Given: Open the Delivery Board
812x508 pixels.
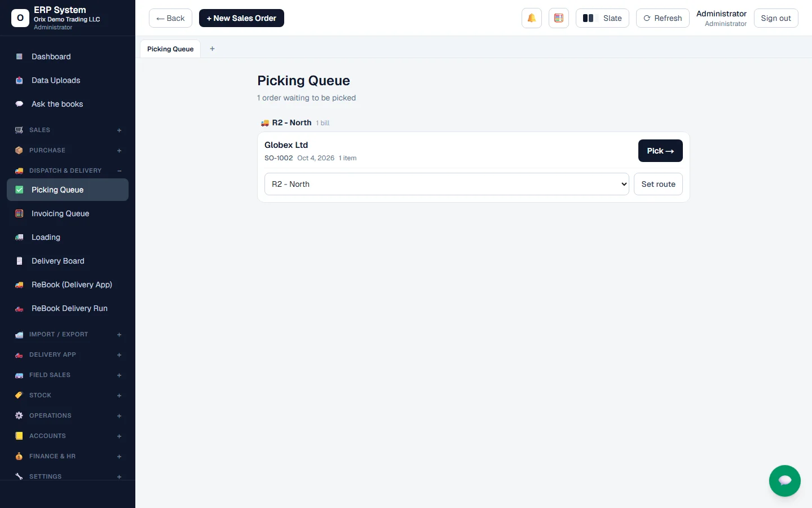Looking at the screenshot, I should click(68, 261).
